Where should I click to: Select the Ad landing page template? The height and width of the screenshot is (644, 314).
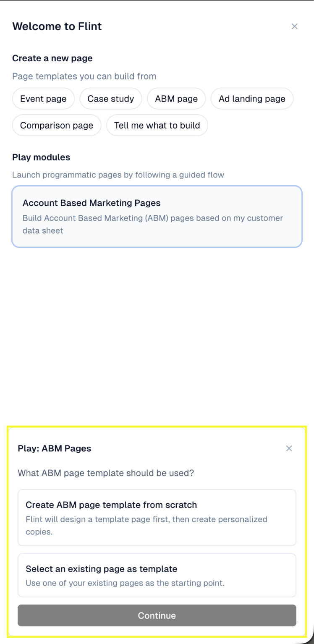click(x=252, y=99)
